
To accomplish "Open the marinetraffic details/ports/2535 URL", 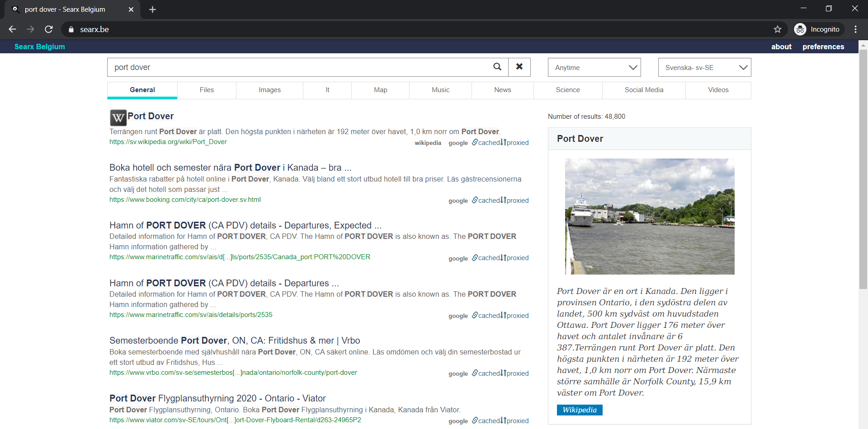I will click(x=191, y=315).
